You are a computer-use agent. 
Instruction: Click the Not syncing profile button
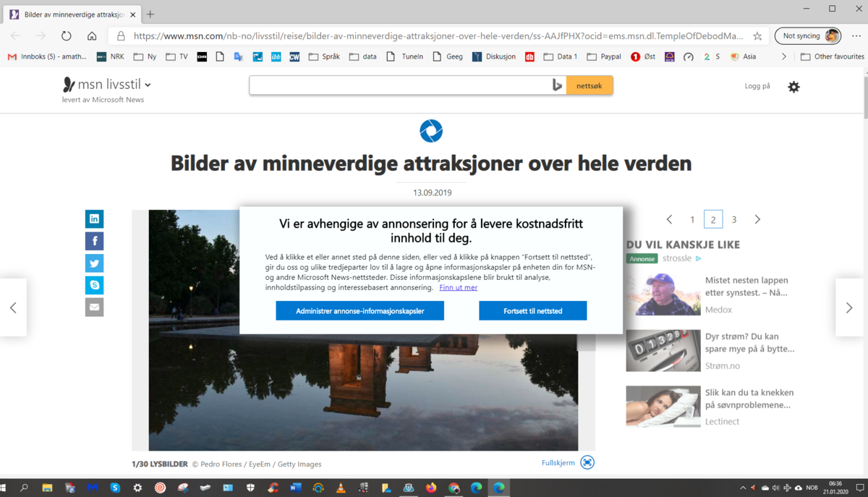tap(808, 35)
